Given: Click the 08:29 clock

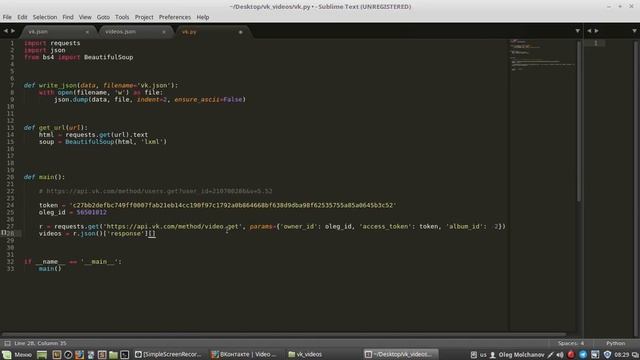Looking at the screenshot, I should pyautogui.click(x=622, y=355).
